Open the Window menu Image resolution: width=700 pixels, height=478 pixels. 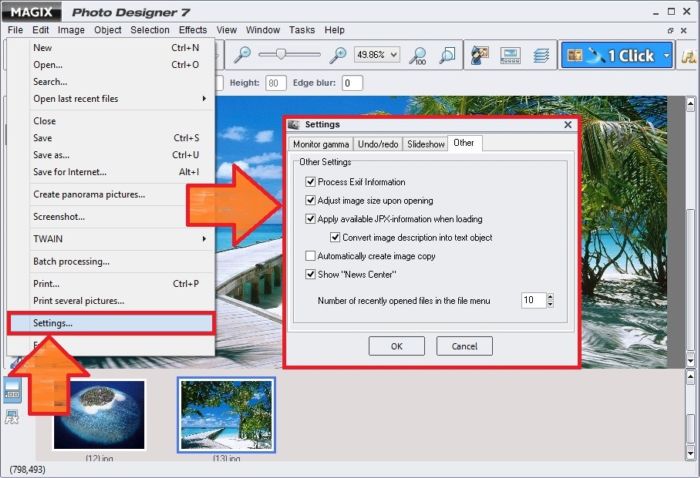coord(262,30)
